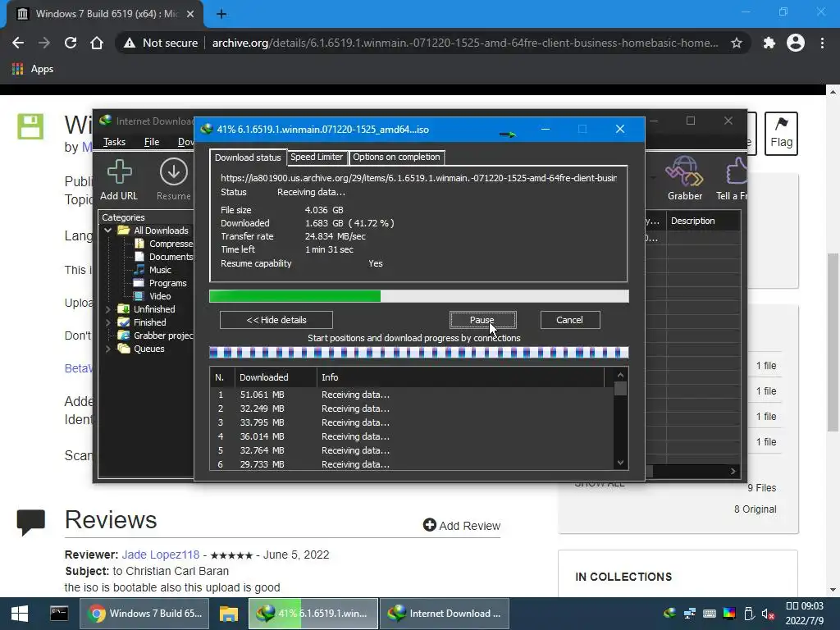Open the command prompt taskbar icon

point(59,614)
